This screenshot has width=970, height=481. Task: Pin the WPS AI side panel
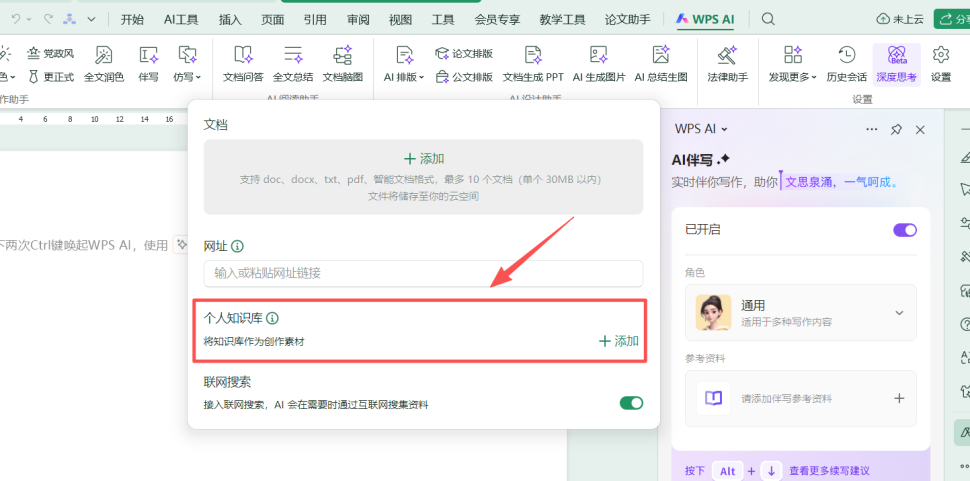896,129
